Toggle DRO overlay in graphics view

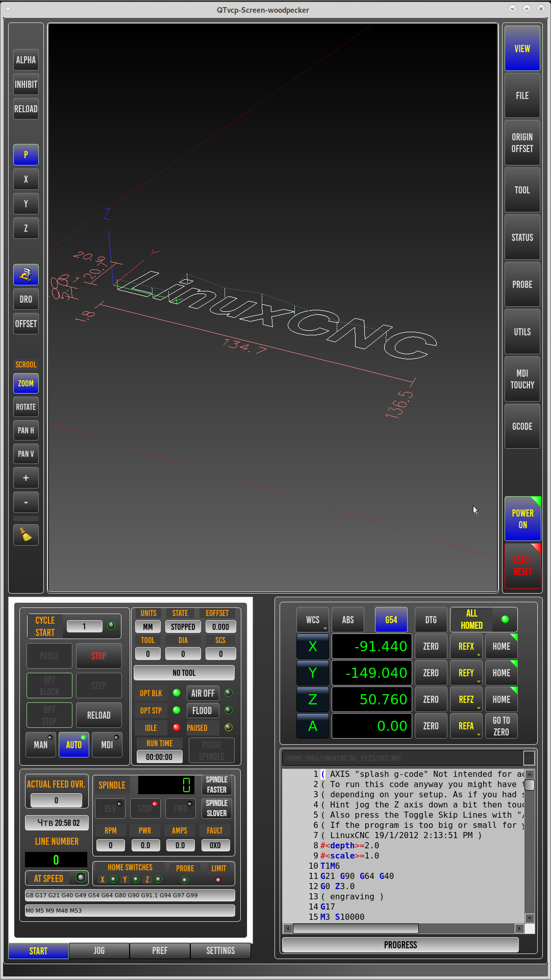(x=26, y=299)
